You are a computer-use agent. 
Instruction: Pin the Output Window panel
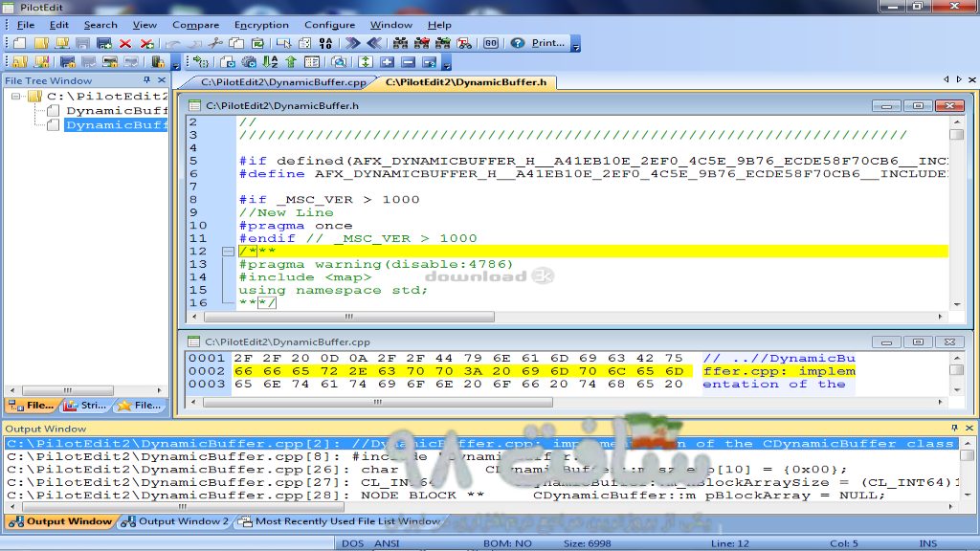[x=954, y=428]
